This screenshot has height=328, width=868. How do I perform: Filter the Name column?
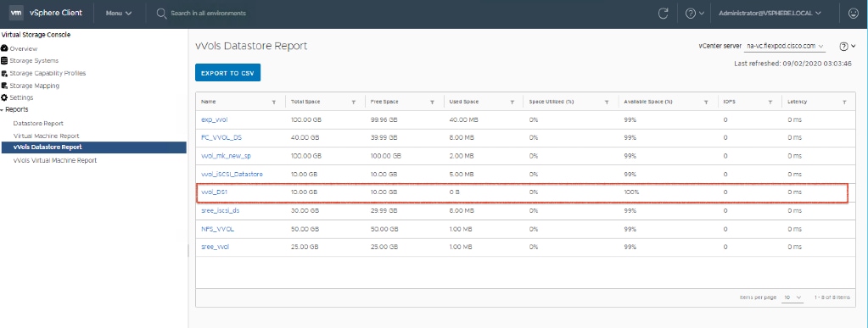(273, 103)
